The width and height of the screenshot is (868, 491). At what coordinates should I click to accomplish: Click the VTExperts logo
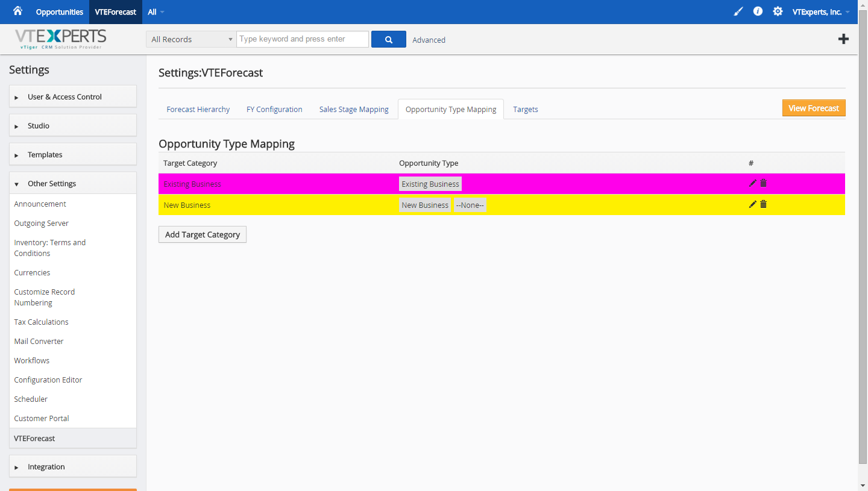[x=61, y=39]
